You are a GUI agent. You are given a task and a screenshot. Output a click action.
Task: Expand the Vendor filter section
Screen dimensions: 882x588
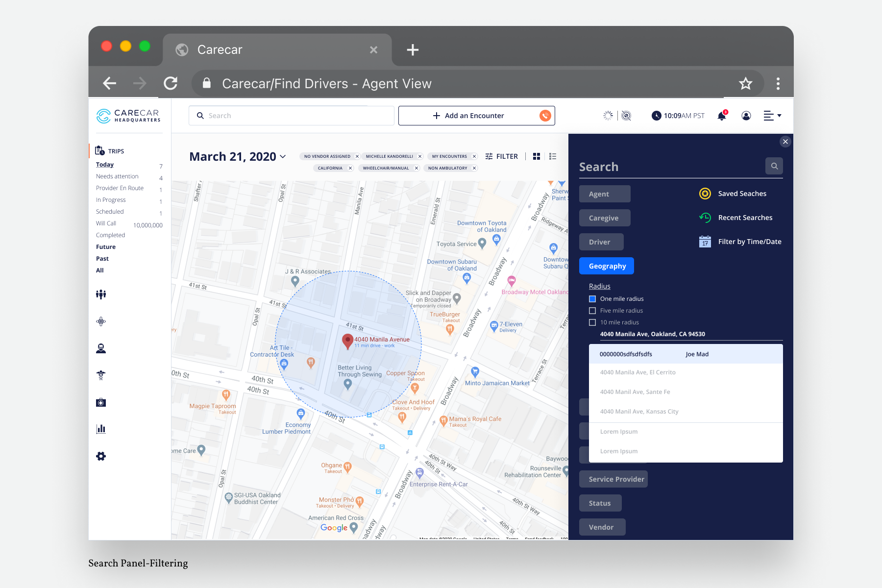pos(602,527)
